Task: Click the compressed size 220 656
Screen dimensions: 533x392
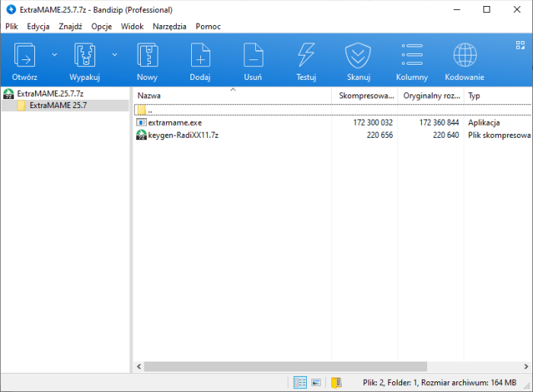Action: [x=380, y=135]
